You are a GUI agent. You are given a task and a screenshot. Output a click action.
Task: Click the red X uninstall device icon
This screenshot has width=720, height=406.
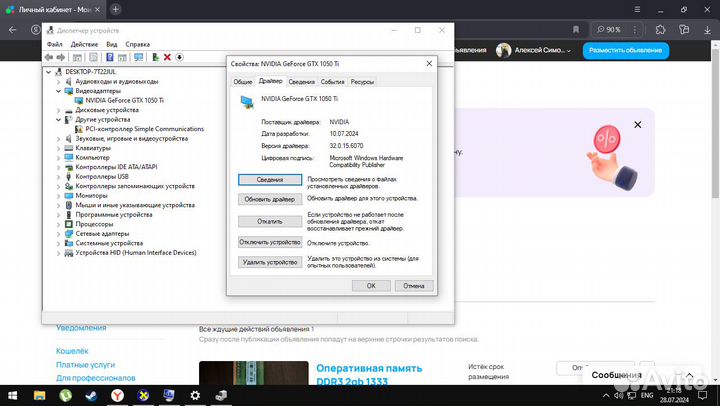point(167,57)
